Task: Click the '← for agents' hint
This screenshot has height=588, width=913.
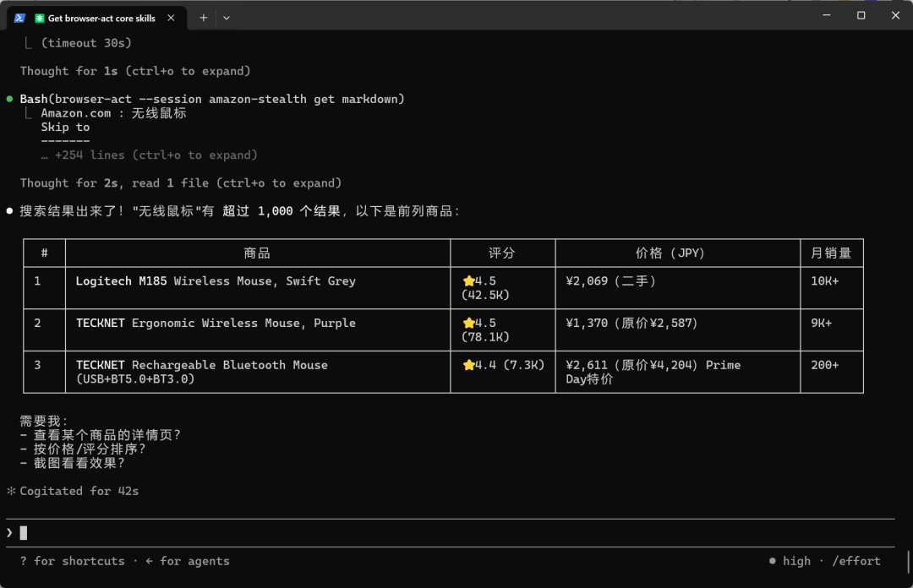Action: click(188, 561)
